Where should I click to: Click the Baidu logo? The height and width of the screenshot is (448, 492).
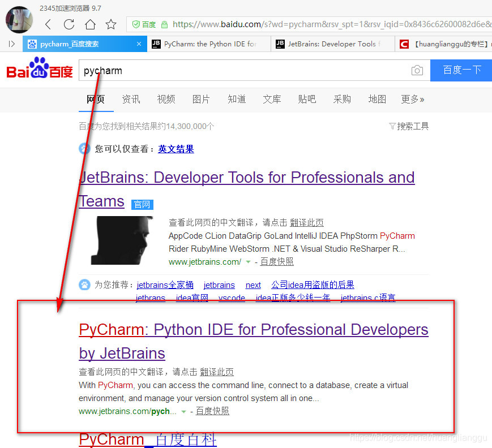pos(40,68)
